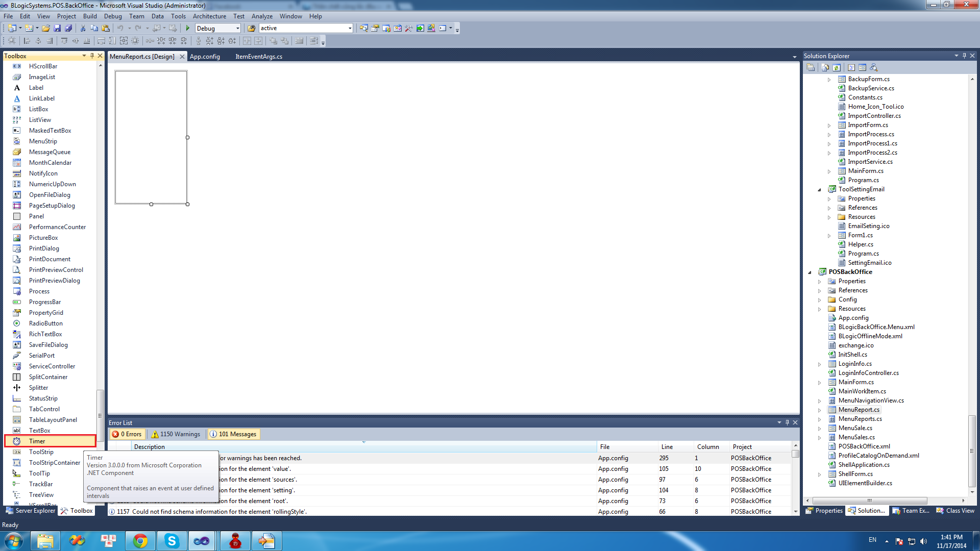The image size is (980, 551).
Task: Click View Code icon in Solution Explorer
Action: pyautogui.click(x=851, y=67)
